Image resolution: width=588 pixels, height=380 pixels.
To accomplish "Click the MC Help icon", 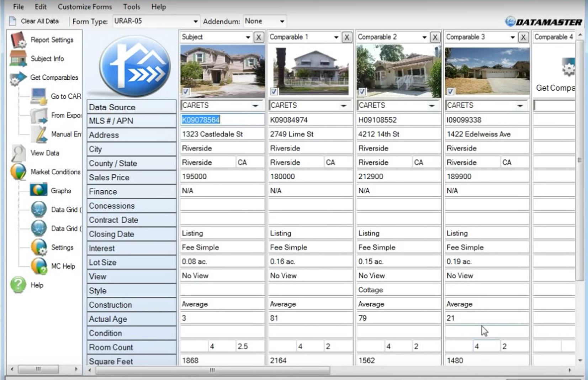I will click(x=39, y=266).
